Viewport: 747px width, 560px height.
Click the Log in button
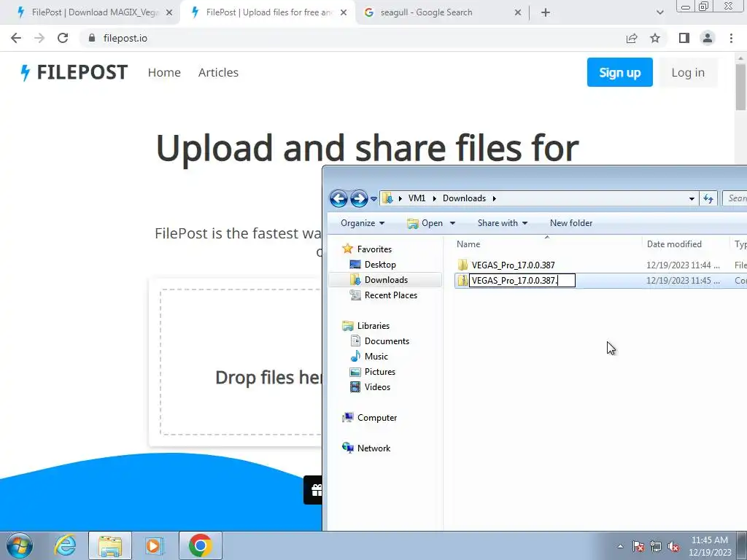click(688, 72)
